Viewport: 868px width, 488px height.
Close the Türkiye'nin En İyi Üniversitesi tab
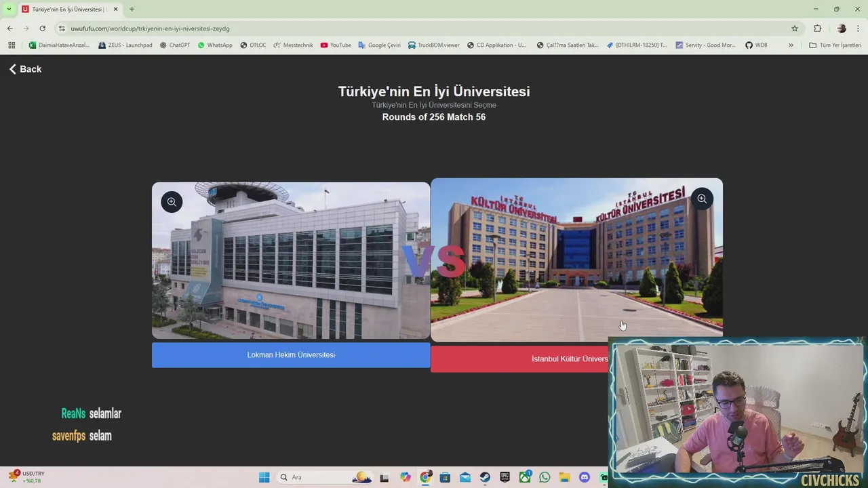[115, 9]
